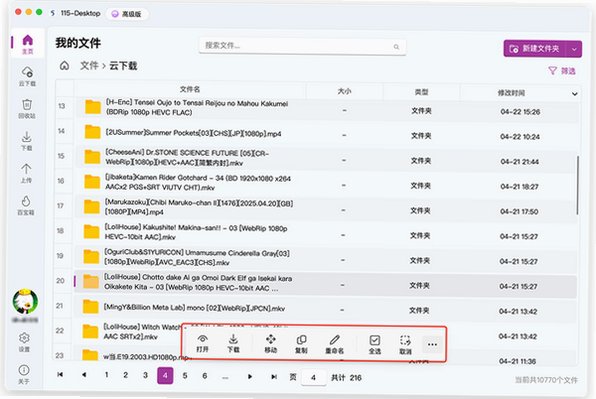Select the "[2USummer]Summer Pockets[03]" file name

[193, 133]
